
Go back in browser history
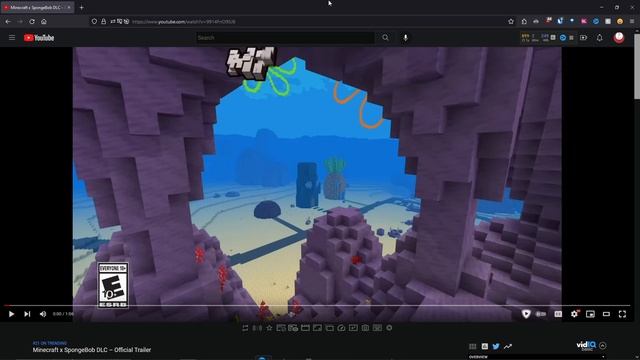tap(8, 21)
